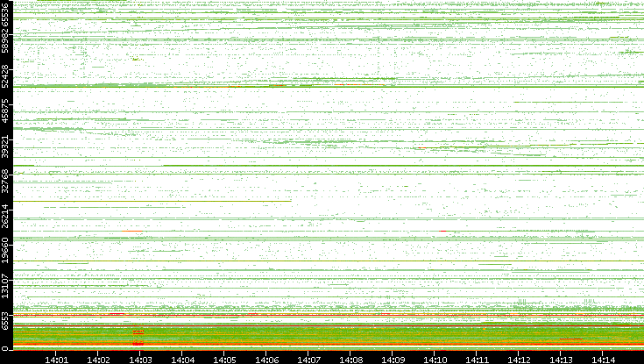Click the 14:05 time axis label
644x364 pixels.
tap(225, 358)
